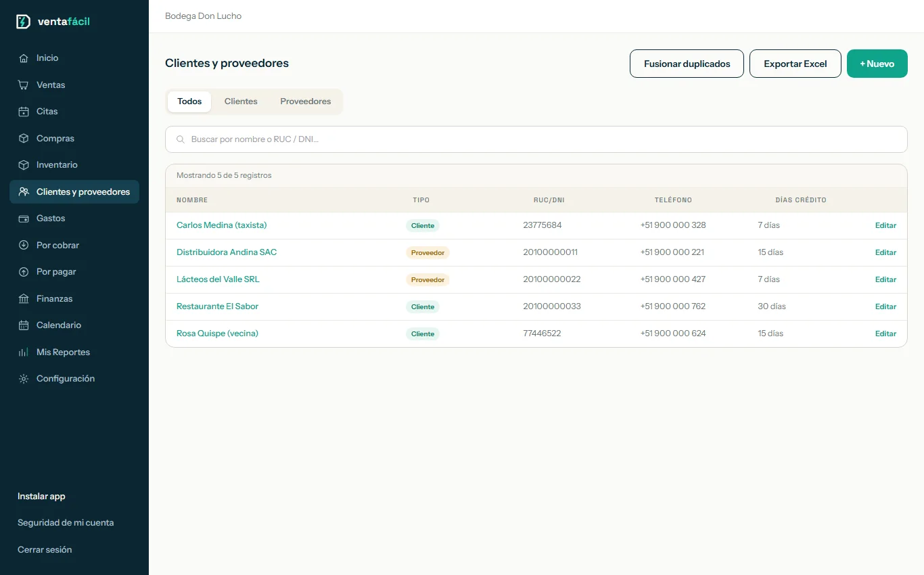Go to Inventario in the sidebar
This screenshot has height=575, width=924.
(x=74, y=165)
